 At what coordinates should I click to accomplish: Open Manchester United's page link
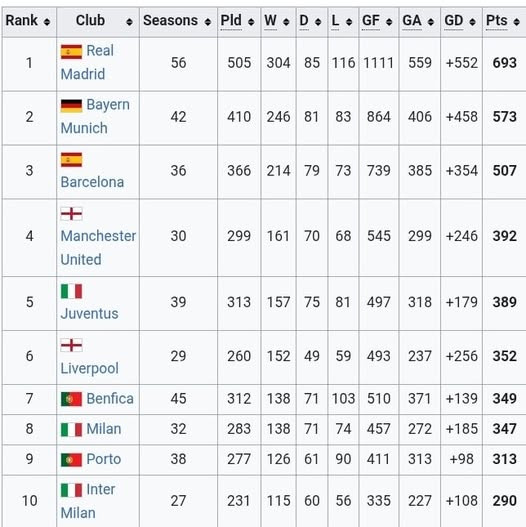(x=98, y=248)
